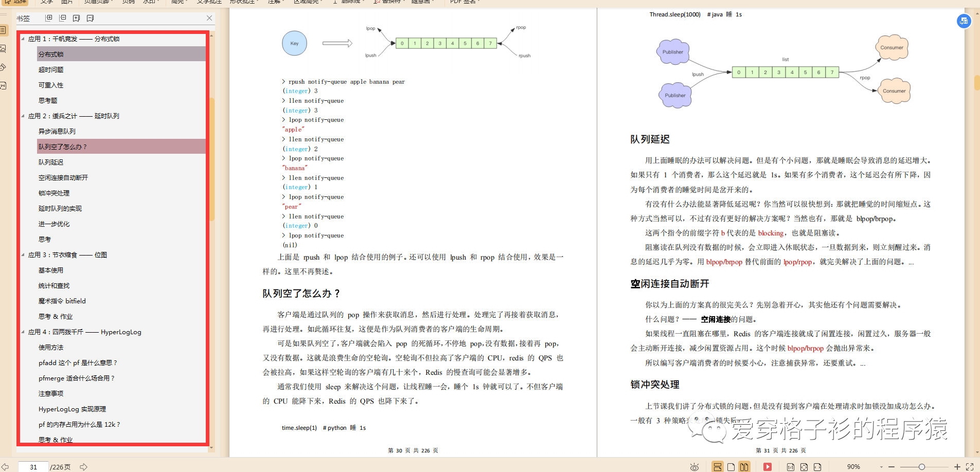This screenshot has width=980, height=472.
Task: Fit page width to window
Action: pos(817,467)
